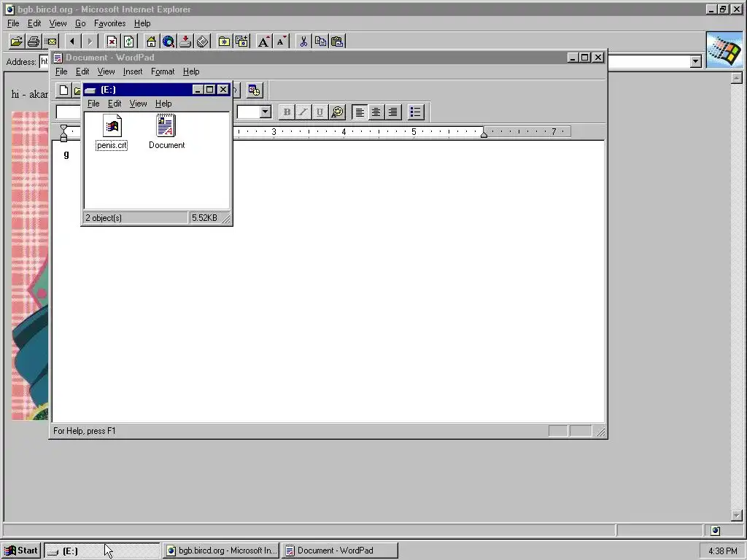This screenshot has width=747, height=560.
Task: Click the Send mail icon in Internet Explorer
Action: tap(50, 42)
